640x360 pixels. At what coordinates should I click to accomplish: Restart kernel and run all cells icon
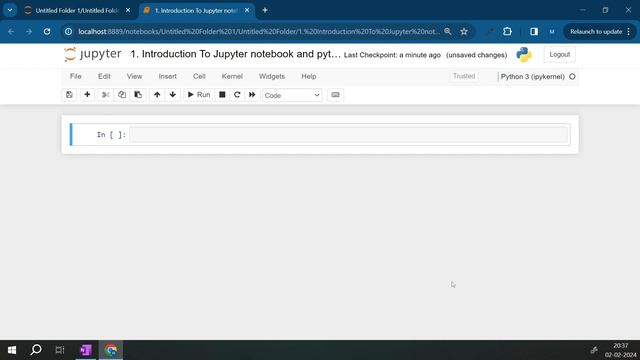[x=252, y=95]
